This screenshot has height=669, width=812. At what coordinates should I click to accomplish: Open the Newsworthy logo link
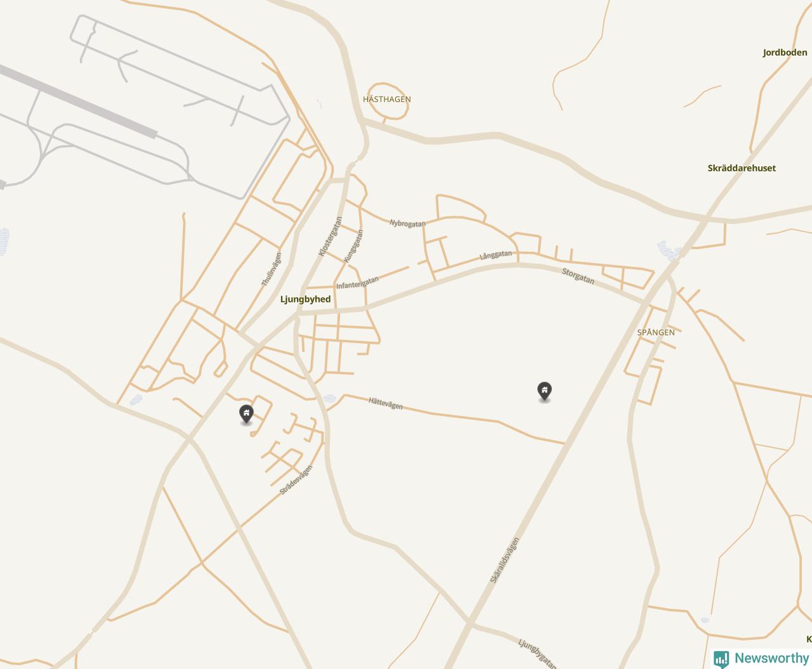(x=761, y=658)
